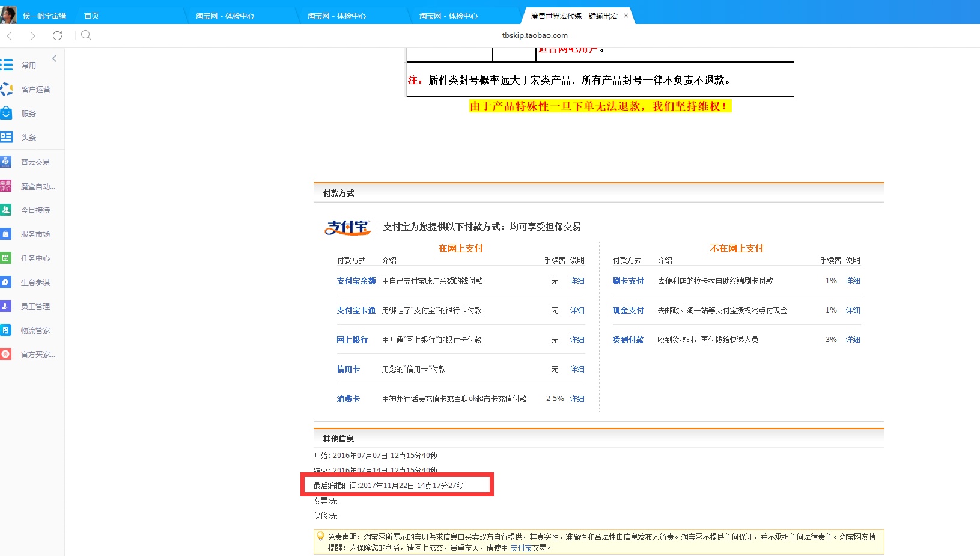Open the 刷卡支付 payment link

coord(628,281)
